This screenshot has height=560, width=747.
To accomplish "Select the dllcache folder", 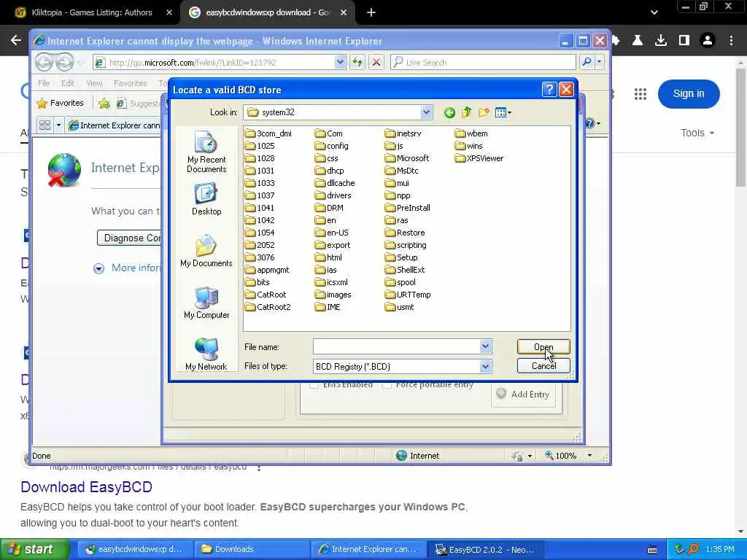I will click(x=335, y=183).
